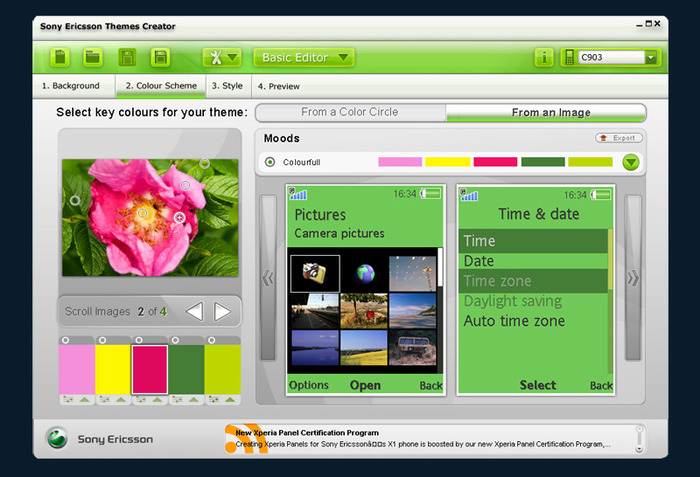
Task: Open the Basic Editor mode dropdown
Action: click(x=304, y=58)
